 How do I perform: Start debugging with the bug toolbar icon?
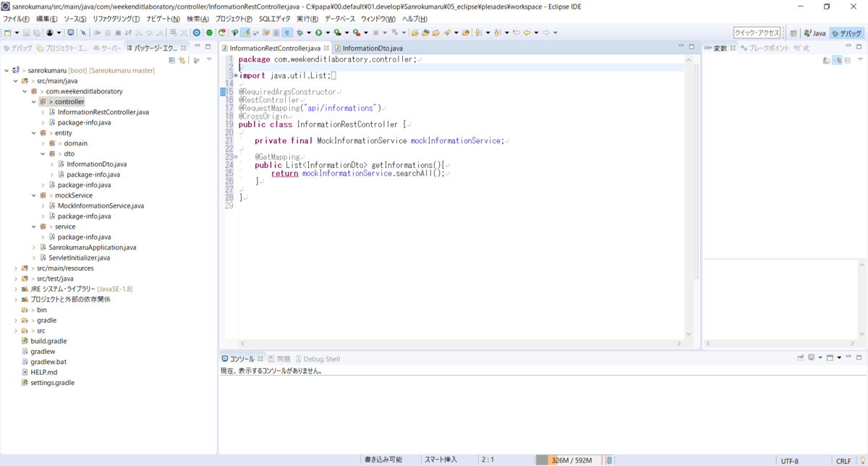tap(299, 32)
